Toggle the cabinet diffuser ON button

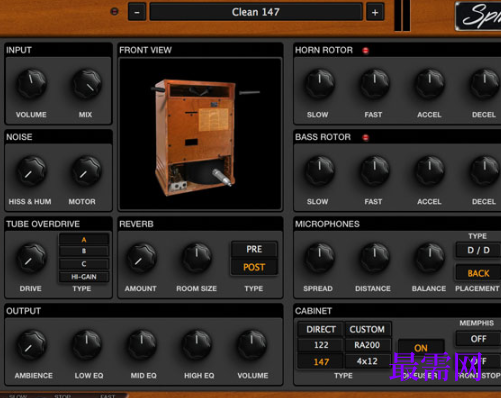[421, 348]
